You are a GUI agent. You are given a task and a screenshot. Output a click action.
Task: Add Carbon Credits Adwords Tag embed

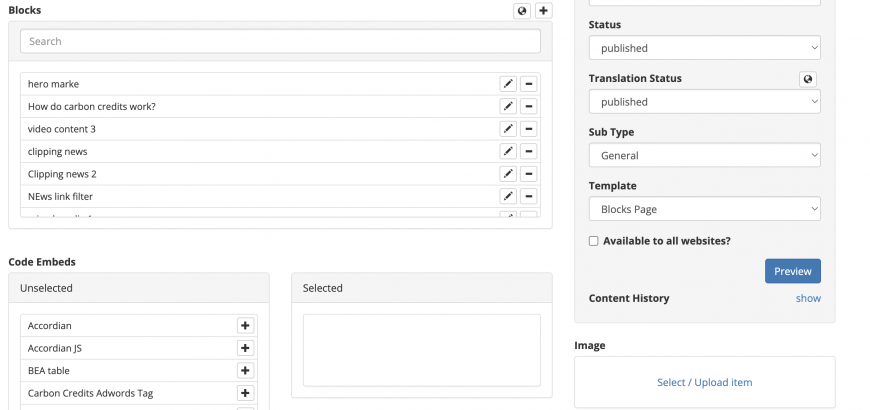pos(245,393)
